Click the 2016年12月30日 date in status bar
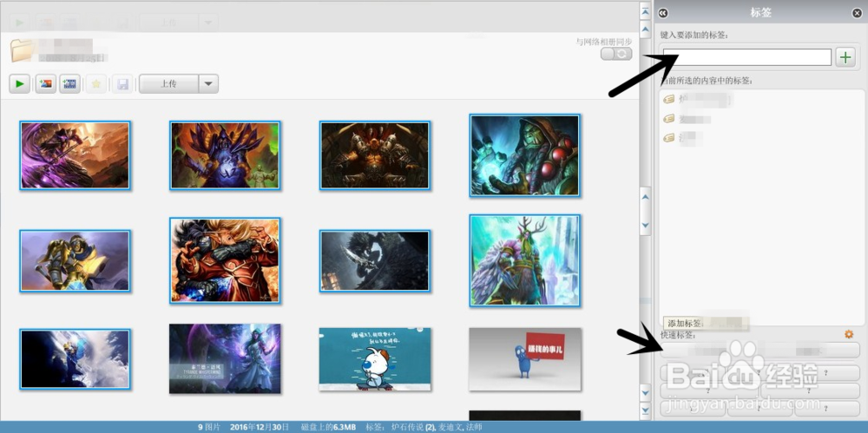The width and height of the screenshot is (868, 433). 260,428
